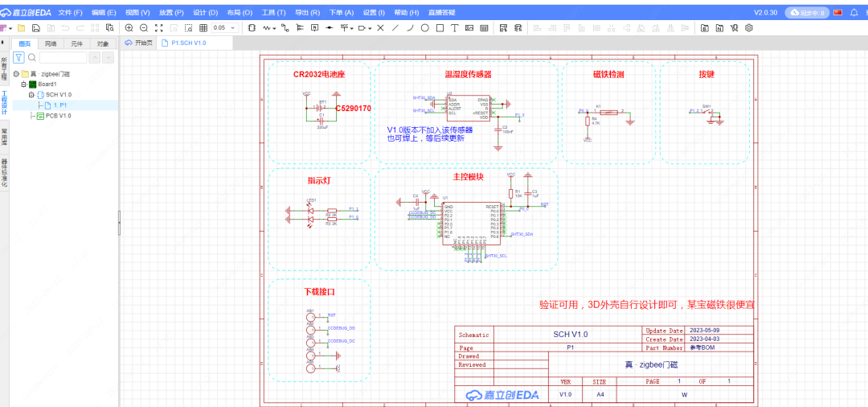Select the 1. P1 page in the tree
This screenshot has height=407, width=868.
(60, 105)
